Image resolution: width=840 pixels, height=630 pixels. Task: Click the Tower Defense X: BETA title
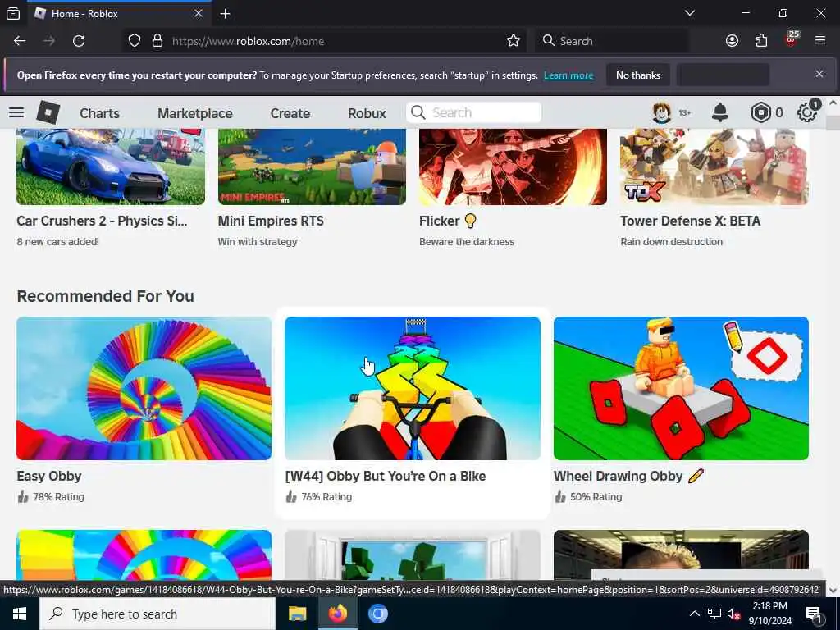tap(691, 221)
